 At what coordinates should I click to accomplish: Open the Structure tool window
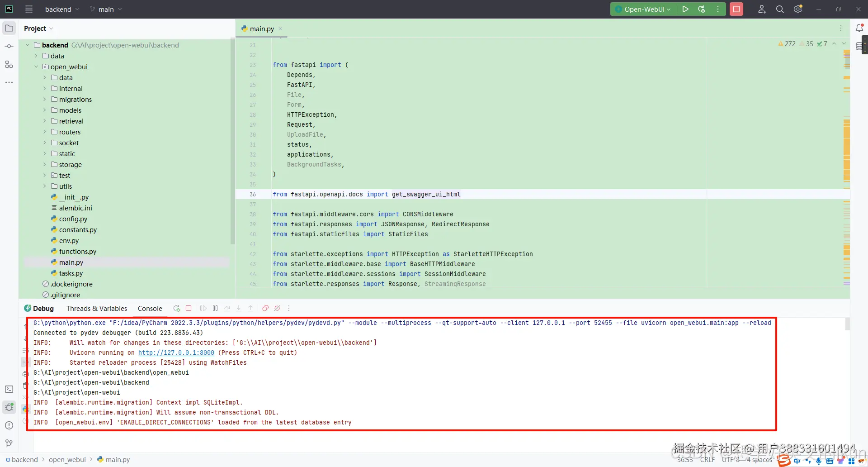click(x=9, y=64)
